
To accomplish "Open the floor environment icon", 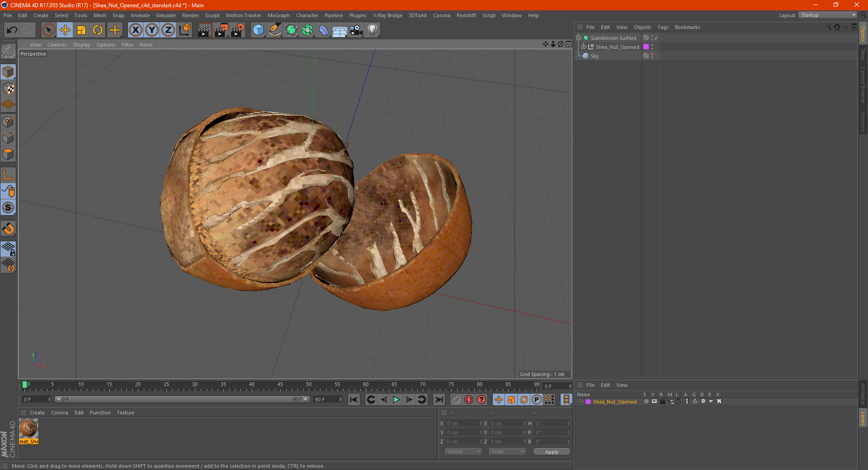I will (340, 30).
